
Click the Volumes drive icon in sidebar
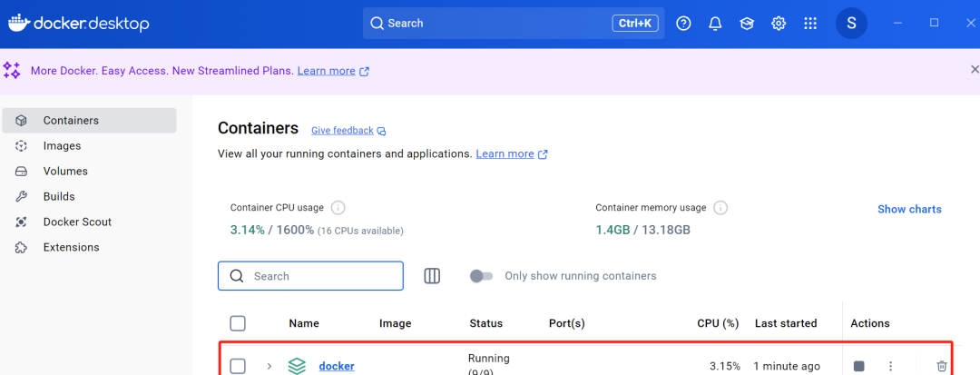tap(21, 172)
